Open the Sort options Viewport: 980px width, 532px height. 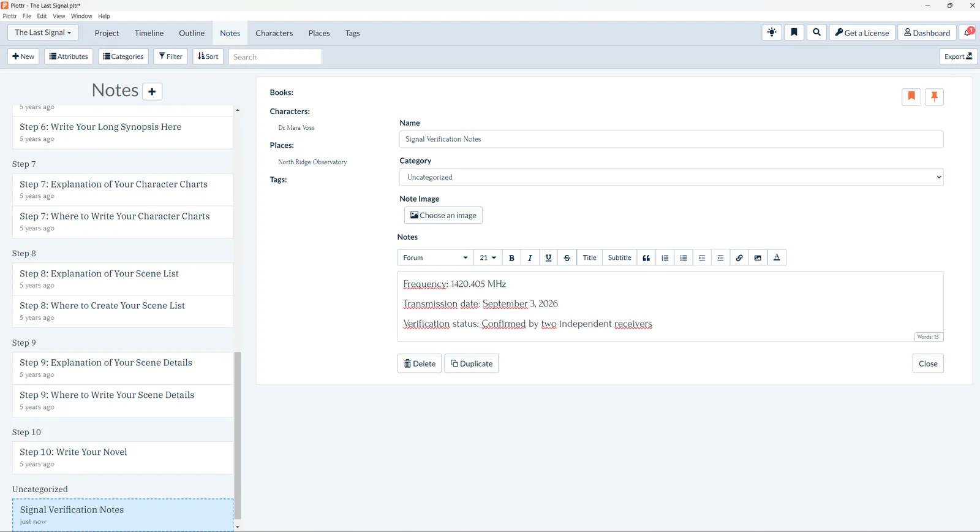pos(208,56)
